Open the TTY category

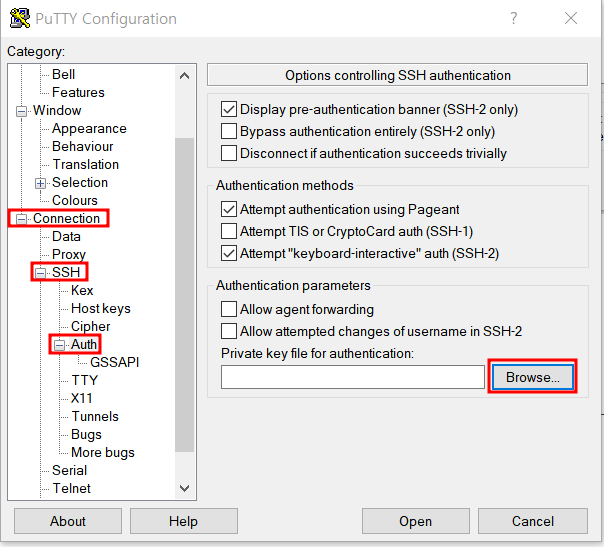point(85,381)
